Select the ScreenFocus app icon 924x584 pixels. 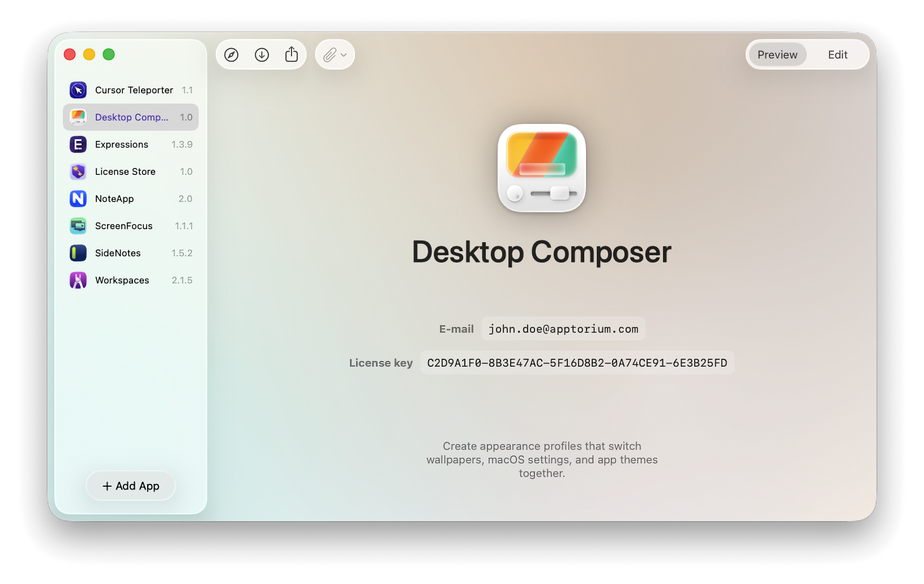(78, 226)
